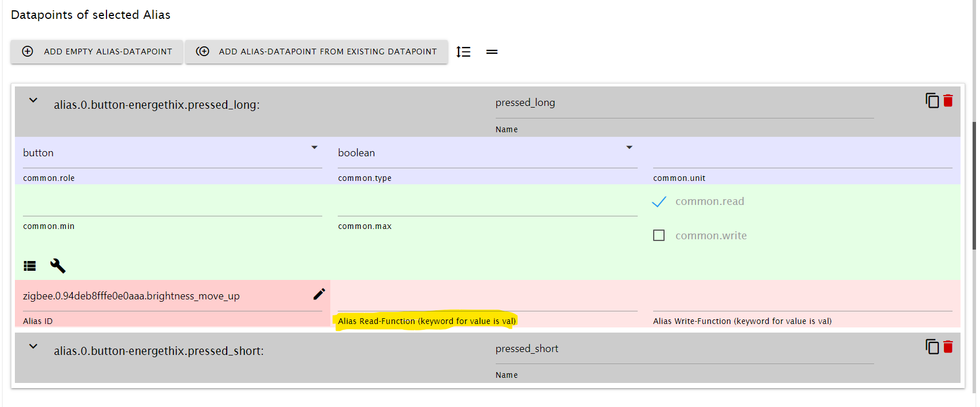This screenshot has height=407, width=980.
Task: Expand all datapoints with line-spacing icon
Action: 463,52
